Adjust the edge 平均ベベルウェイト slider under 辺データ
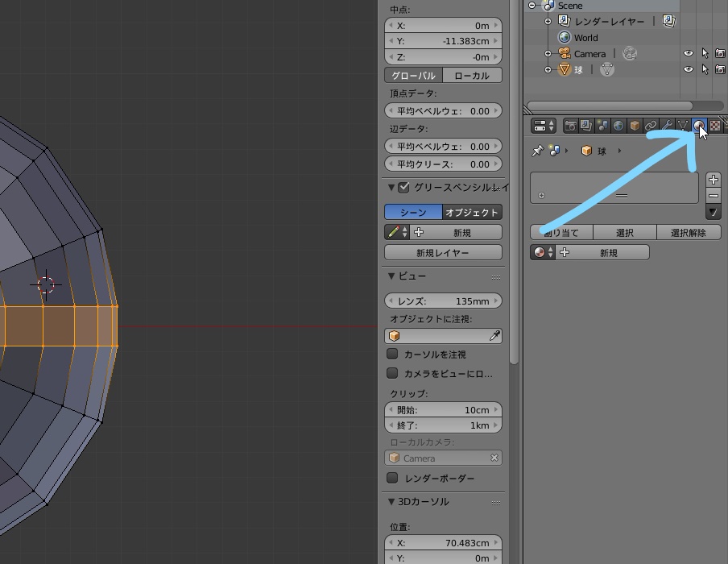The width and height of the screenshot is (728, 564). coord(444,147)
